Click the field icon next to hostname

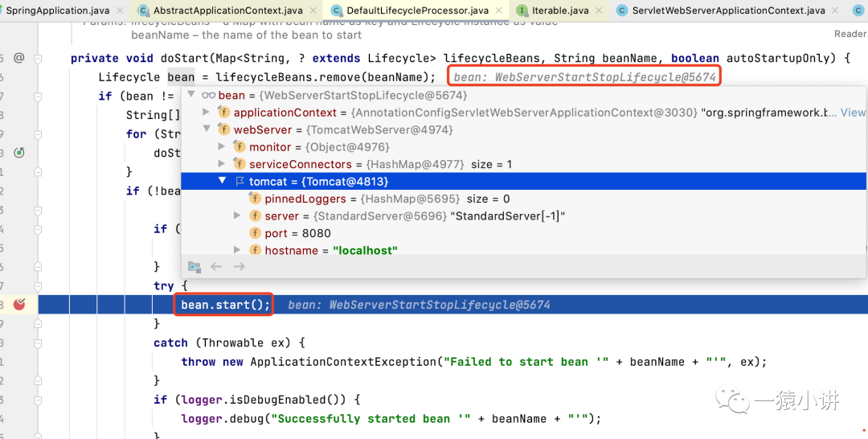tap(255, 250)
